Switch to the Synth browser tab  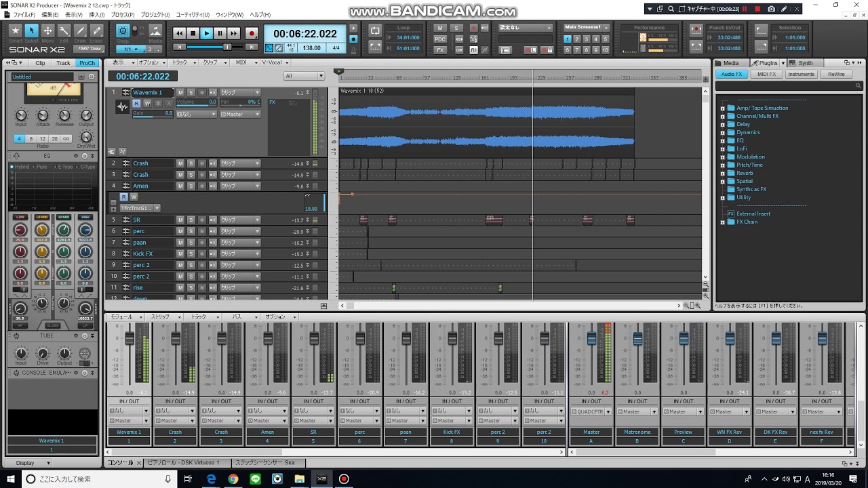(806, 63)
